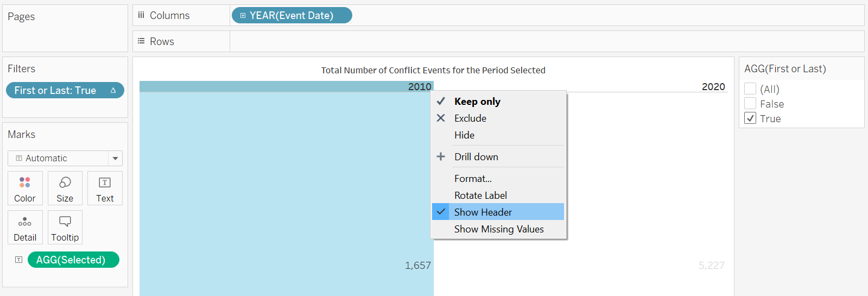
Task: Check the (All) filter checkbox
Action: [x=750, y=89]
